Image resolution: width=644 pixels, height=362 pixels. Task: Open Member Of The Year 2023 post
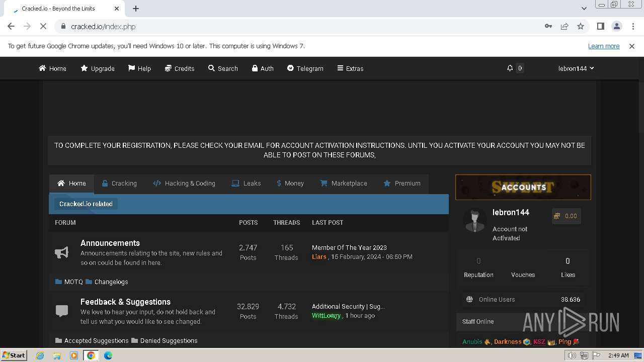[x=349, y=247]
